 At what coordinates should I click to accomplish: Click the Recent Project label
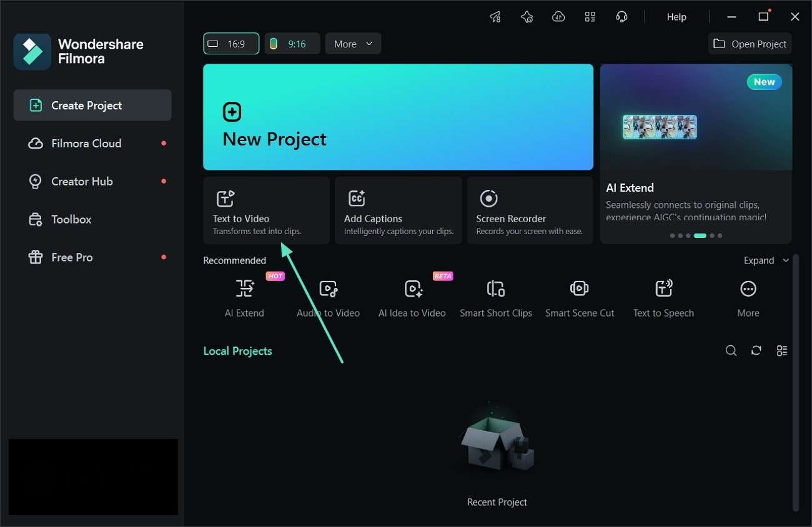point(497,502)
